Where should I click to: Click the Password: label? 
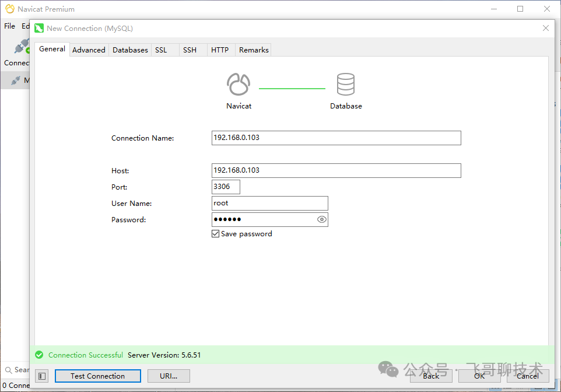pos(128,220)
